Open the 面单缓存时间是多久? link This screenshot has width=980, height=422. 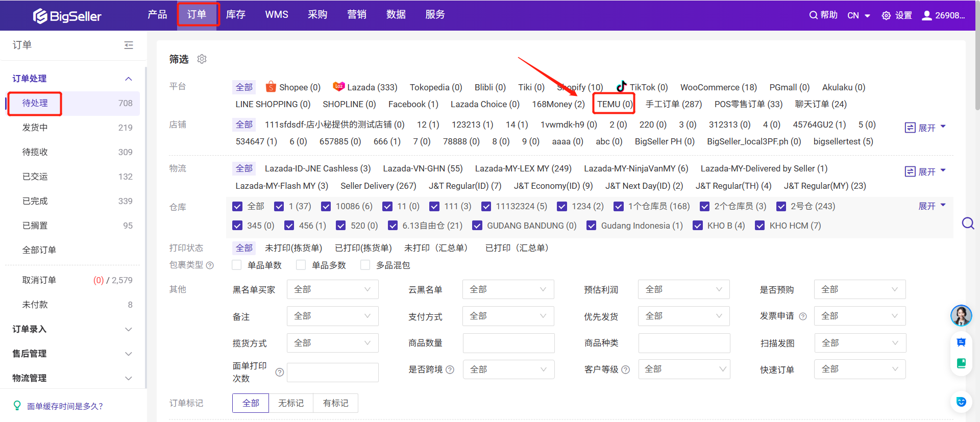(x=65, y=406)
